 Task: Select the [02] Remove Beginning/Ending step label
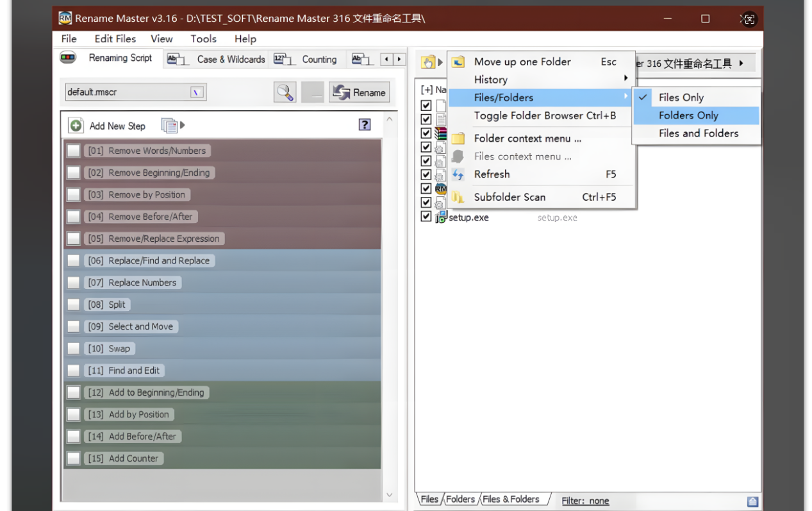(x=149, y=172)
